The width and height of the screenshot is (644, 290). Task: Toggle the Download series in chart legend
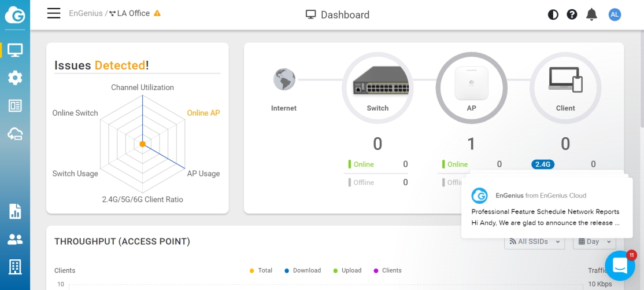click(302, 270)
